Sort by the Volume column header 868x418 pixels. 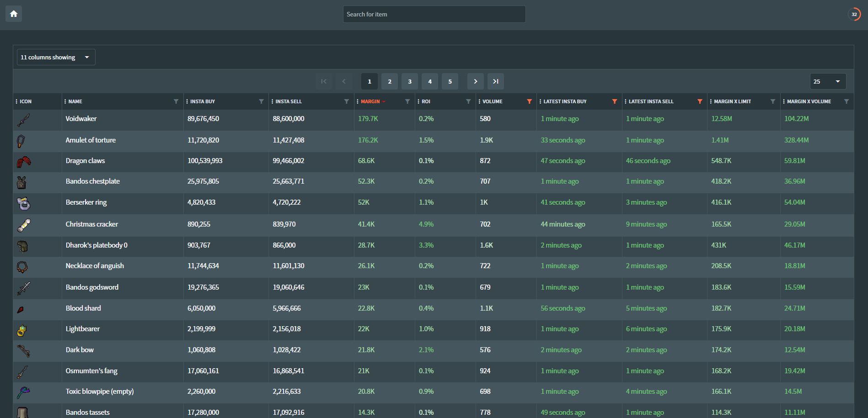point(493,101)
